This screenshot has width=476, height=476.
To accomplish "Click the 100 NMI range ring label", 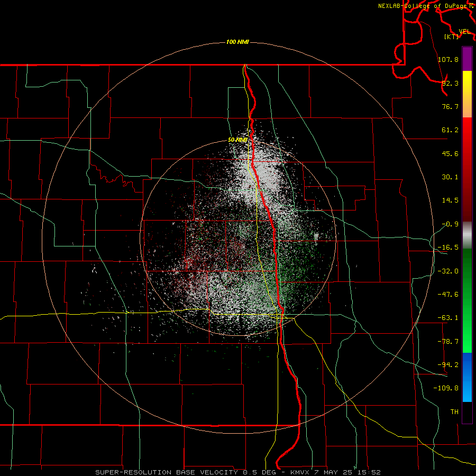I will (237, 42).
